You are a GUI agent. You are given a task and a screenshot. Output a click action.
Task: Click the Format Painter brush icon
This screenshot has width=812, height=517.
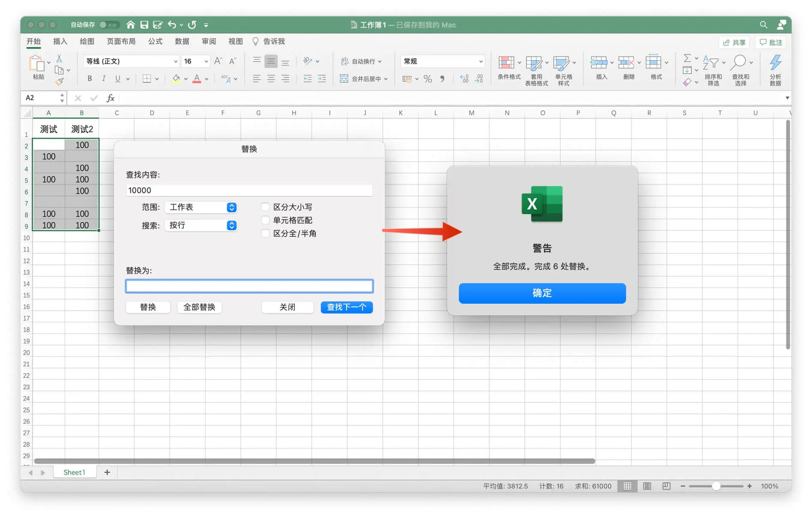(x=59, y=81)
